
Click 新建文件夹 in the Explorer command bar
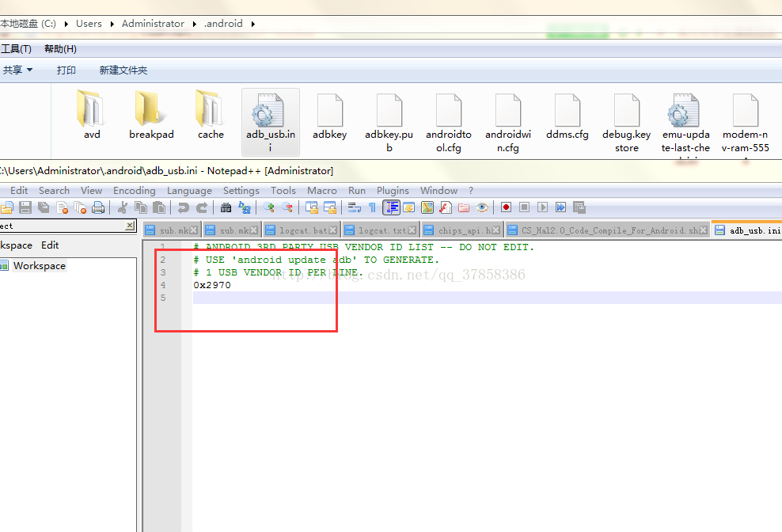(x=123, y=70)
